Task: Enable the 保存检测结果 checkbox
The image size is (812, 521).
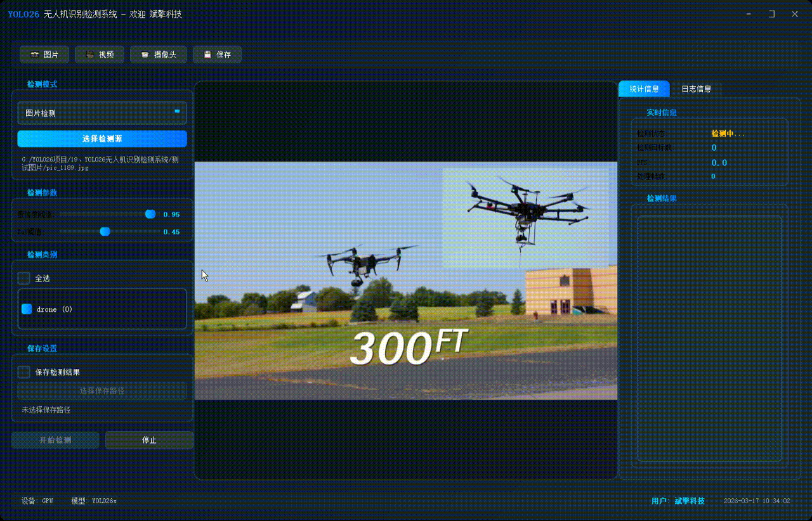Action: click(24, 372)
